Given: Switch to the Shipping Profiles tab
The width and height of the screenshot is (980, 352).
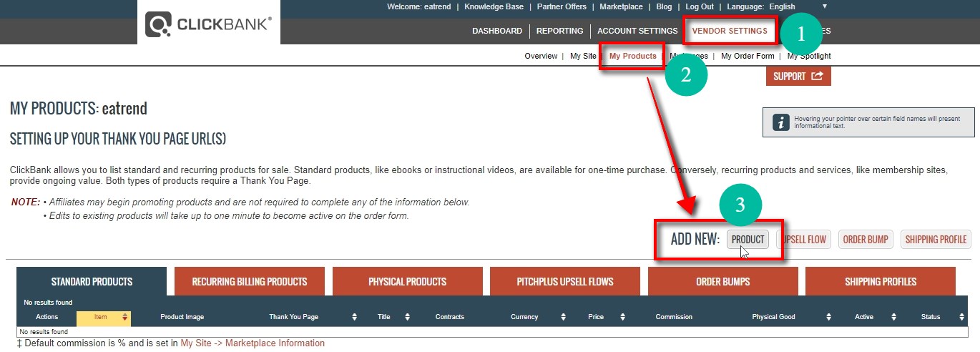Looking at the screenshot, I should tap(881, 281).
